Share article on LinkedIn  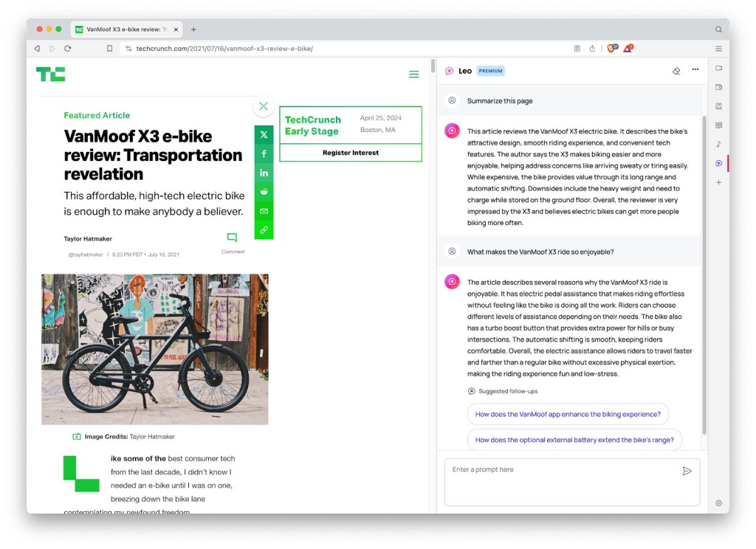(x=264, y=173)
